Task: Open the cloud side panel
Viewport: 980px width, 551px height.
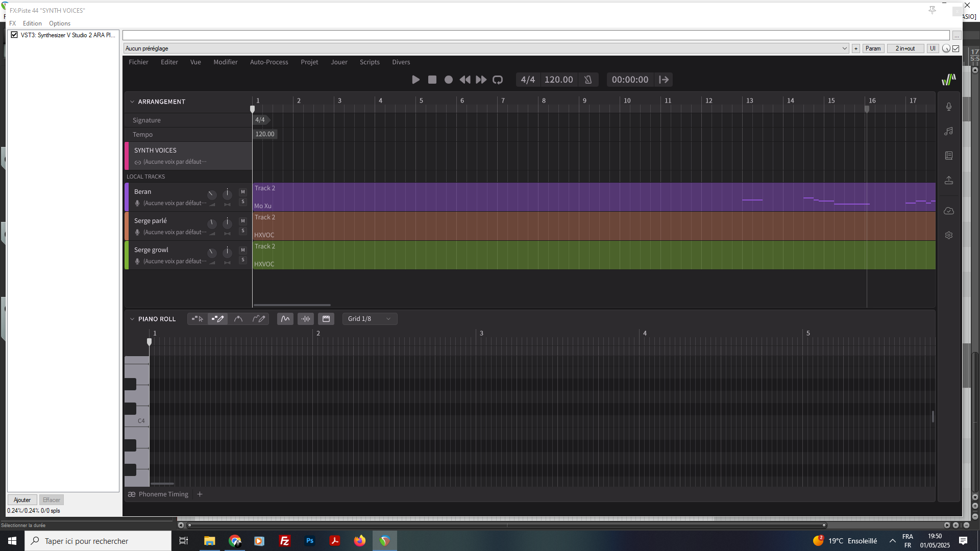Action: click(x=949, y=211)
